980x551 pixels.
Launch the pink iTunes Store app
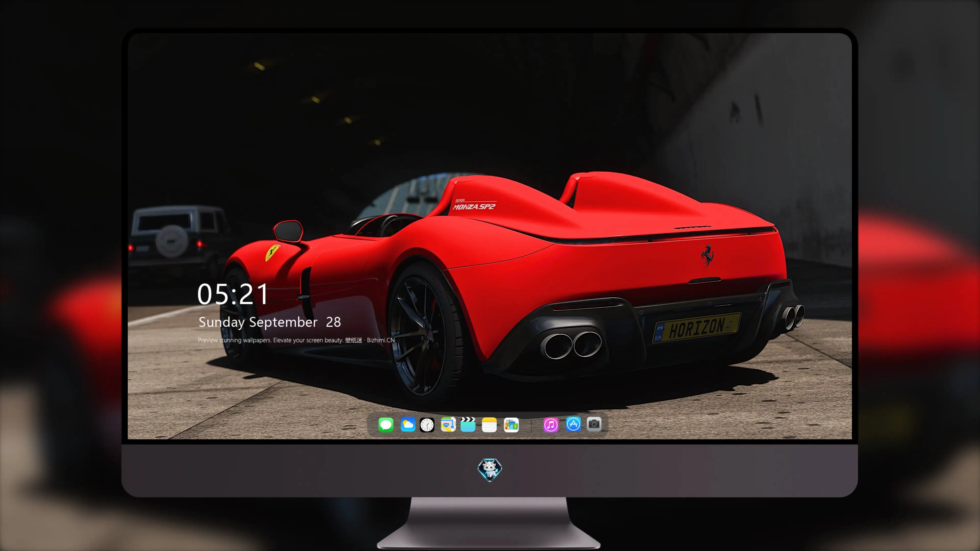click(551, 424)
